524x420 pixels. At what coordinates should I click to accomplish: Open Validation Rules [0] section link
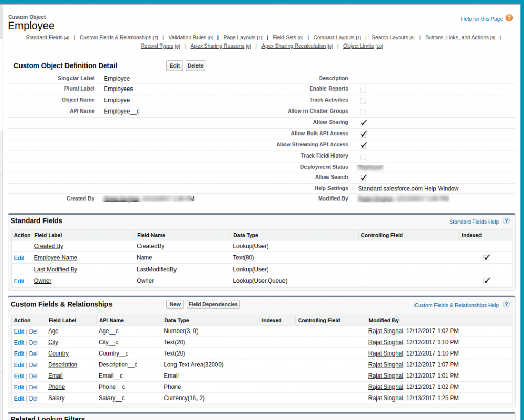click(x=190, y=38)
